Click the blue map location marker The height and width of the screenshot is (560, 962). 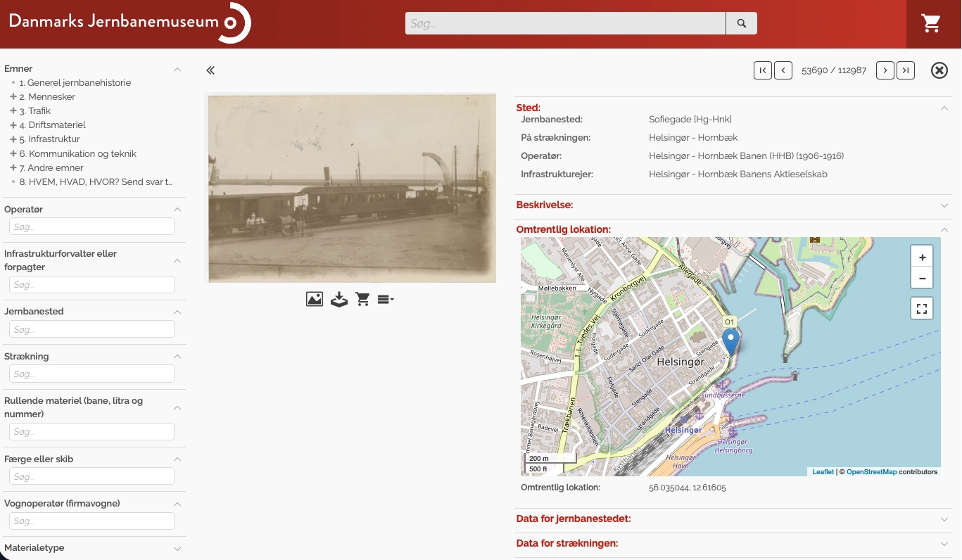tap(731, 342)
